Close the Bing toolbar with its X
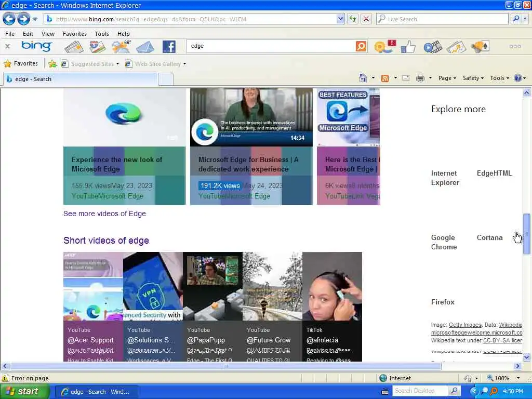 tap(7, 46)
